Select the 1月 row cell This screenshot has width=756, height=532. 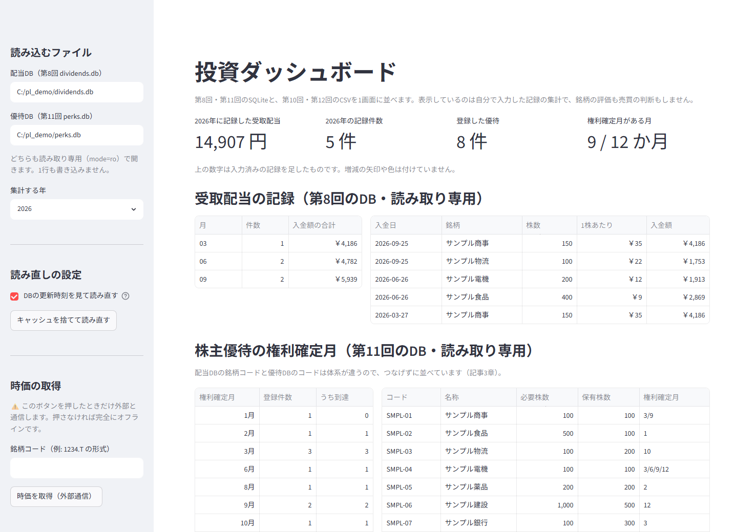(x=227, y=416)
